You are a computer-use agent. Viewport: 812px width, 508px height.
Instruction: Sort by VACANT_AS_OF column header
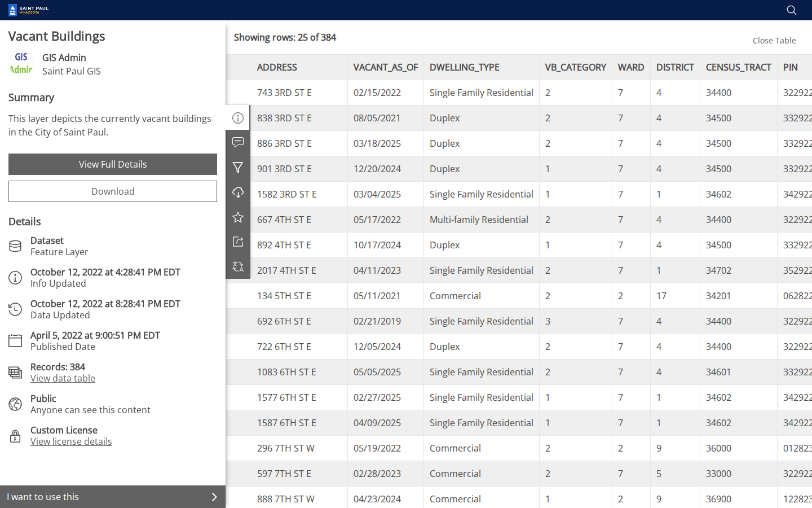pos(386,67)
